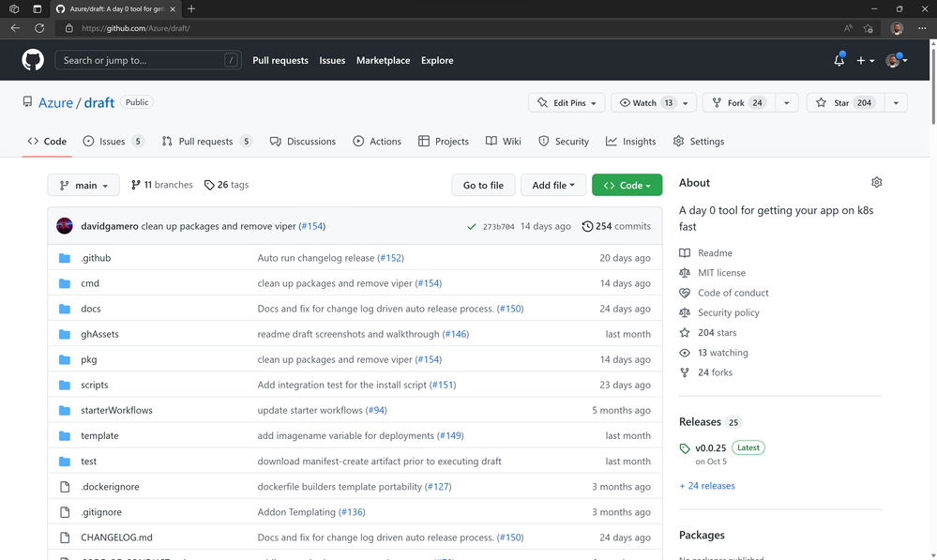Click the green commit status checkmark
This screenshot has height=560, width=937.
(472, 226)
